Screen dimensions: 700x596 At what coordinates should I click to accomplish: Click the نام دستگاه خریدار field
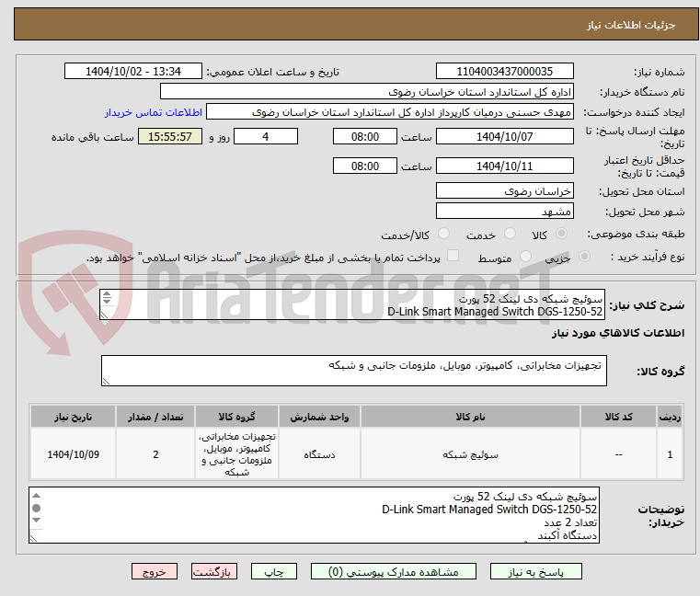point(366,92)
